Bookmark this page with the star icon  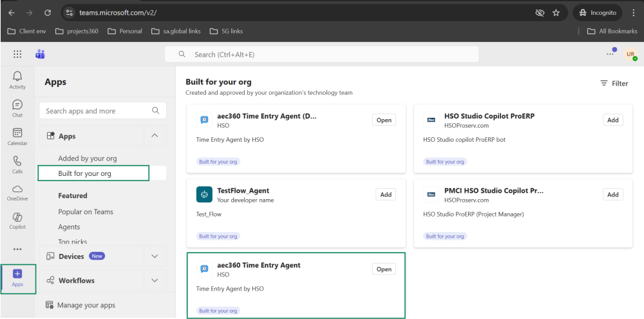pyautogui.click(x=556, y=13)
